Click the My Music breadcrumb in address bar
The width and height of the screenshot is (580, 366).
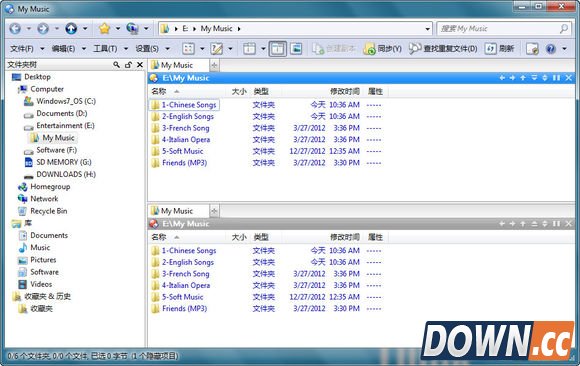tap(216, 28)
